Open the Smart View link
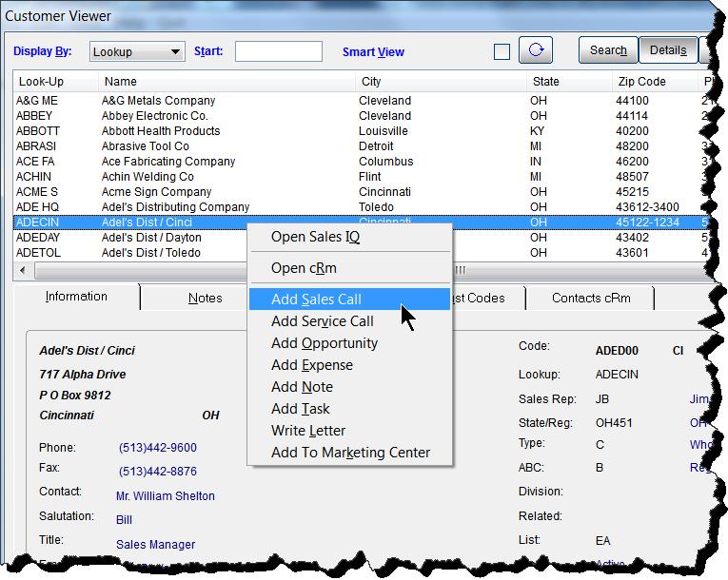 coord(373,52)
